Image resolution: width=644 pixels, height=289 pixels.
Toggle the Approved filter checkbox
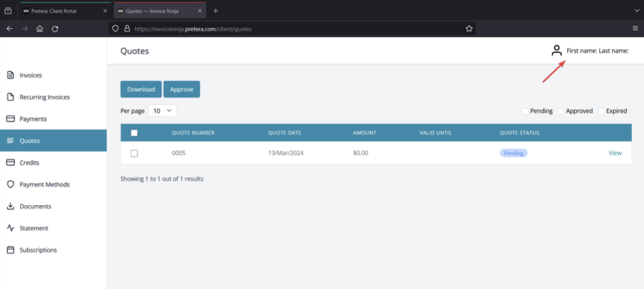coord(560,111)
